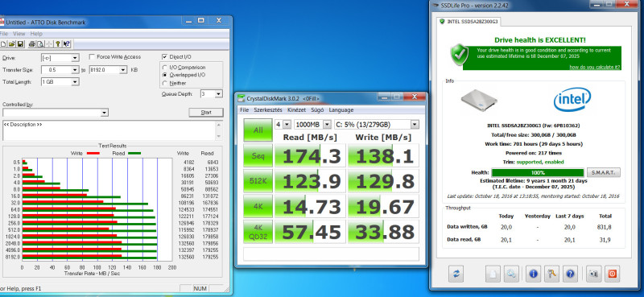
Task: Open the Szerkesztés menu in CrystalDiskMark
Action: click(268, 110)
